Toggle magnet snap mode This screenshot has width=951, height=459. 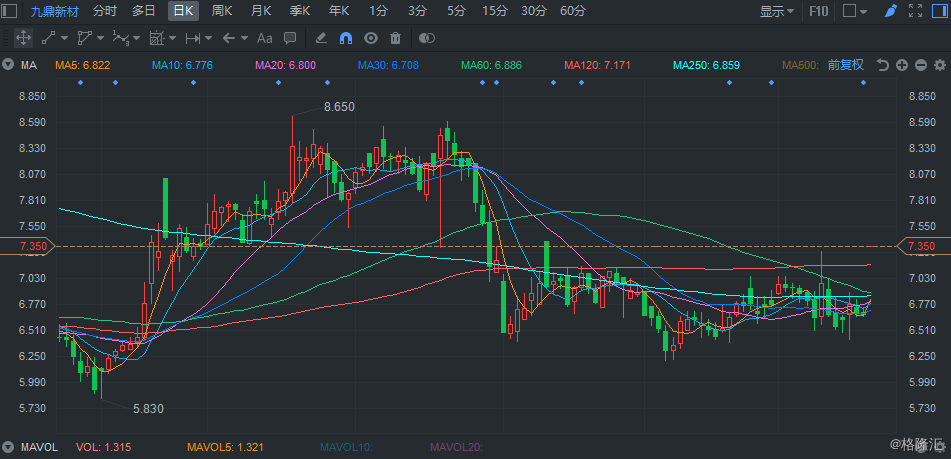pos(346,39)
